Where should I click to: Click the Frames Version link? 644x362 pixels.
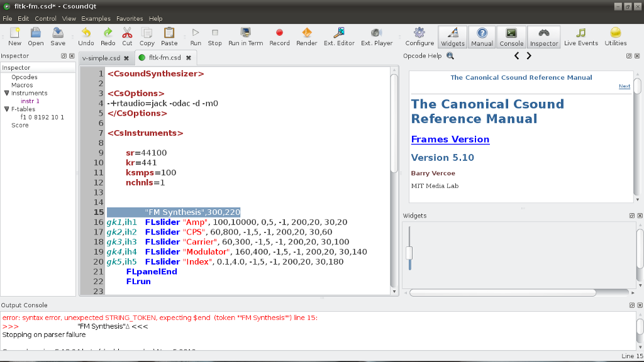pos(450,140)
